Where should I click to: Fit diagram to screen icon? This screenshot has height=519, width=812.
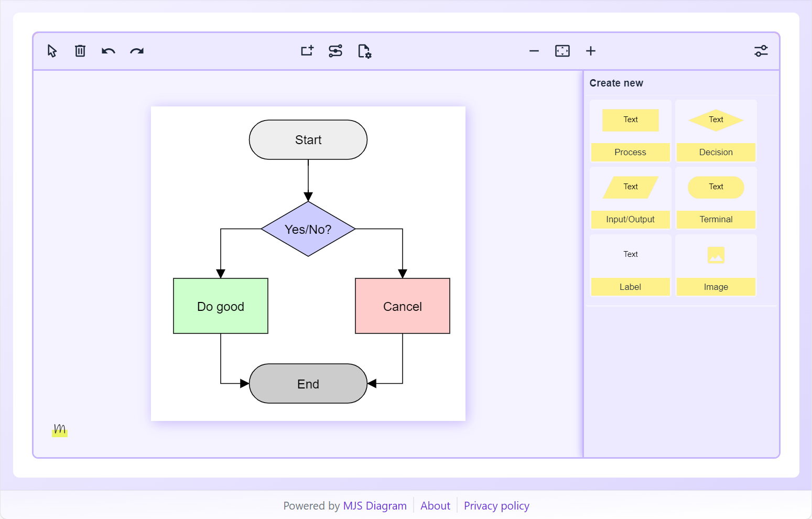tap(562, 51)
